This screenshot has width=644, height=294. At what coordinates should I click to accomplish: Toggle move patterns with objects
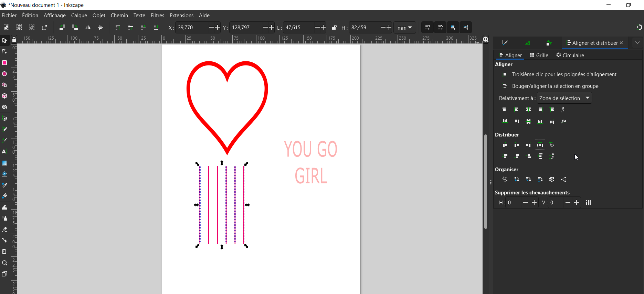click(x=465, y=27)
